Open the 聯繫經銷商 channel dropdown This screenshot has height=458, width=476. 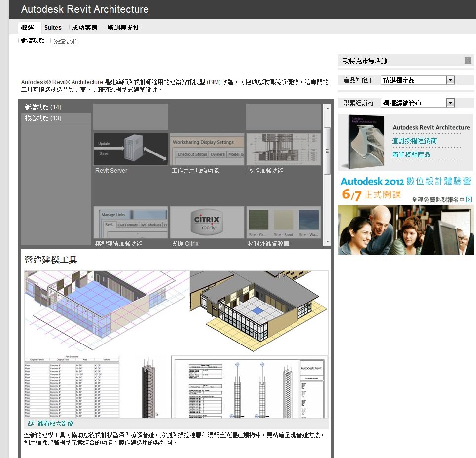pyautogui.click(x=418, y=103)
